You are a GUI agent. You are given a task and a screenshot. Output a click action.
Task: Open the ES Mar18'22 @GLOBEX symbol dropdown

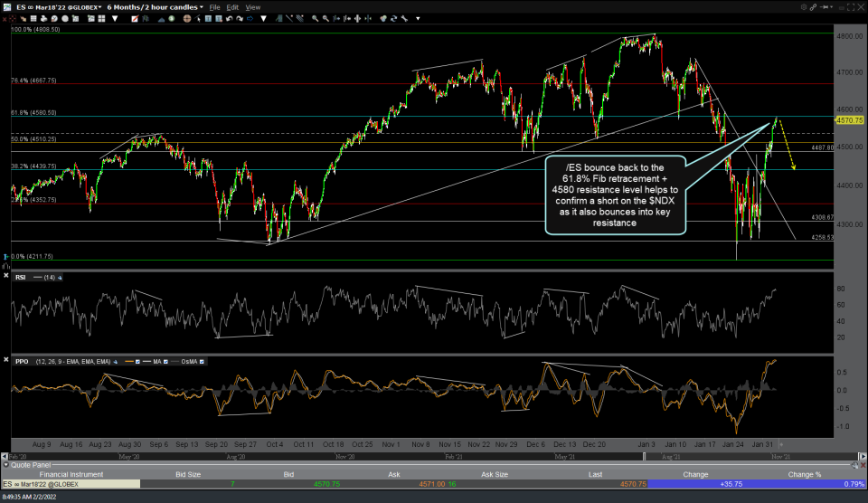point(59,7)
